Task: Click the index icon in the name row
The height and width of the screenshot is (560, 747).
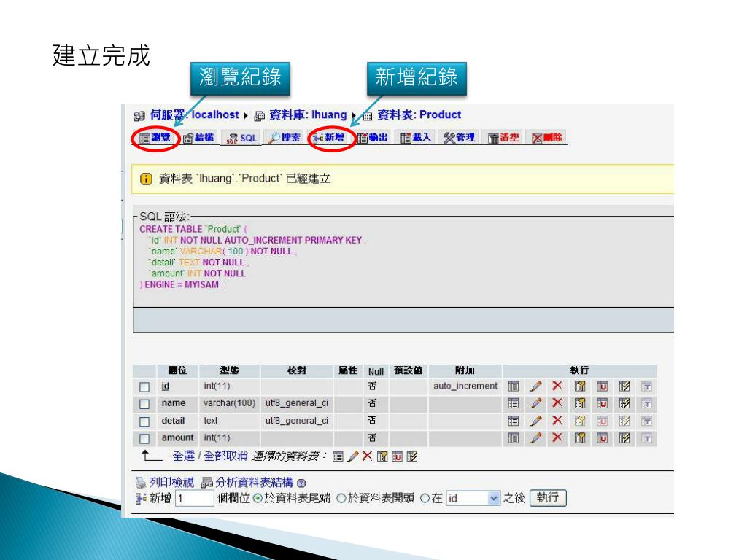Action: click(x=624, y=403)
